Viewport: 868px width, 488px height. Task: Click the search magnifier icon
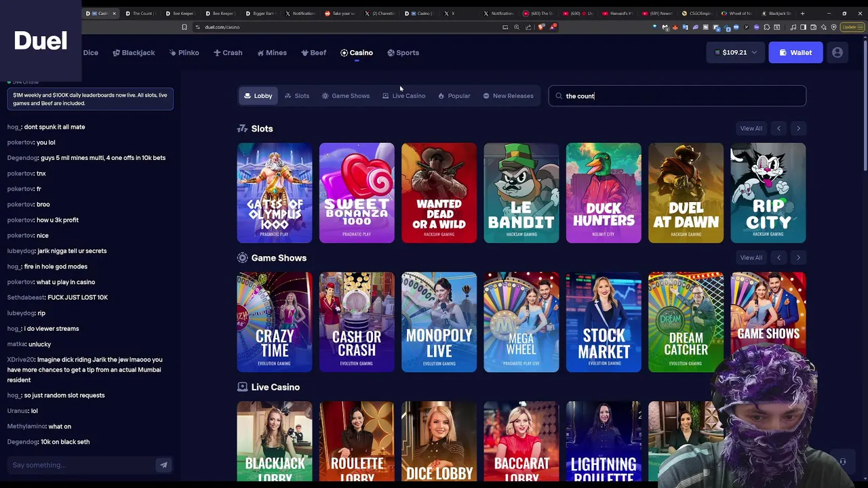[x=559, y=96]
